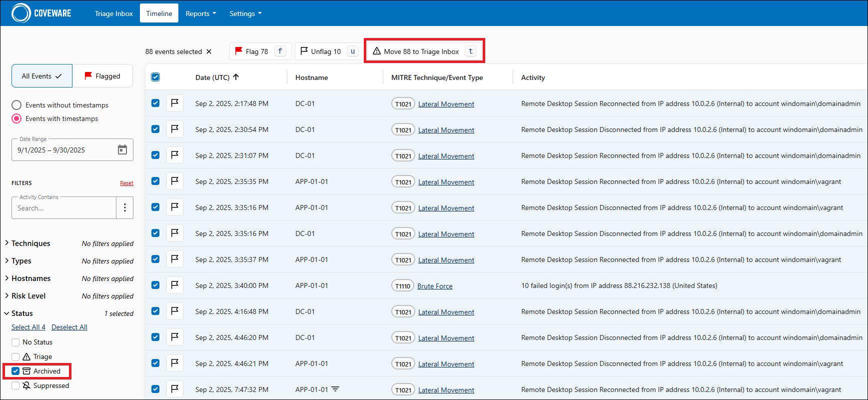Click the T1021 badge in 4:46:20 PM row
868x400 pixels.
(x=403, y=338)
